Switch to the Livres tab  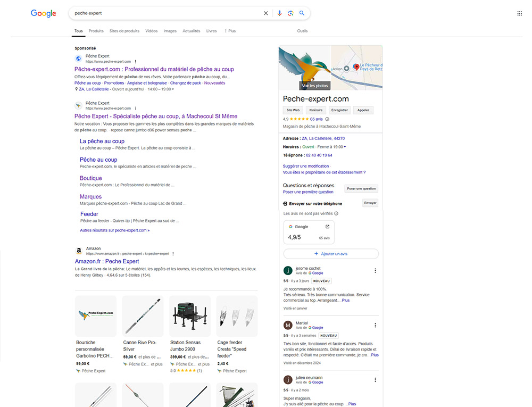pos(211,31)
